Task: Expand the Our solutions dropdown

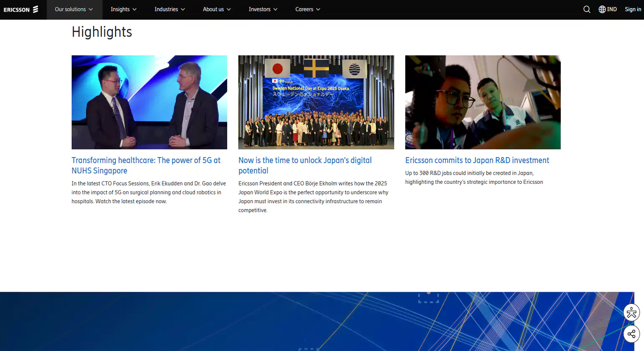Action: pyautogui.click(x=74, y=9)
